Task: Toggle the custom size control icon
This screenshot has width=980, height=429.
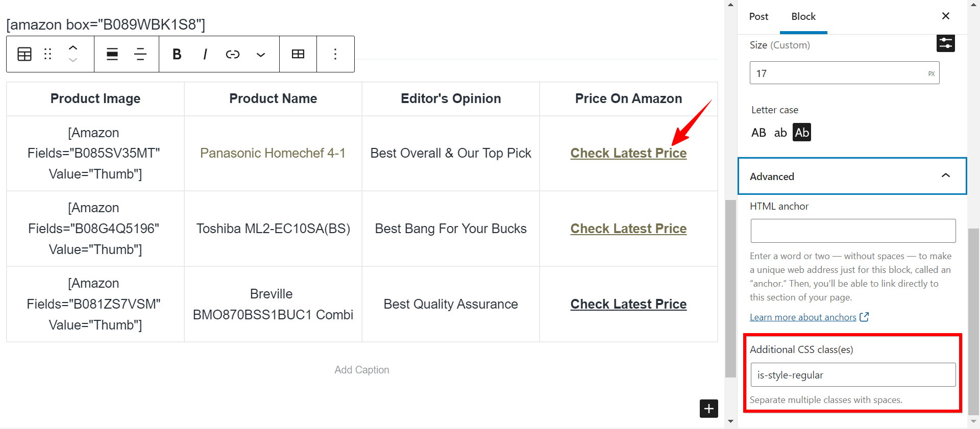Action: (x=946, y=43)
